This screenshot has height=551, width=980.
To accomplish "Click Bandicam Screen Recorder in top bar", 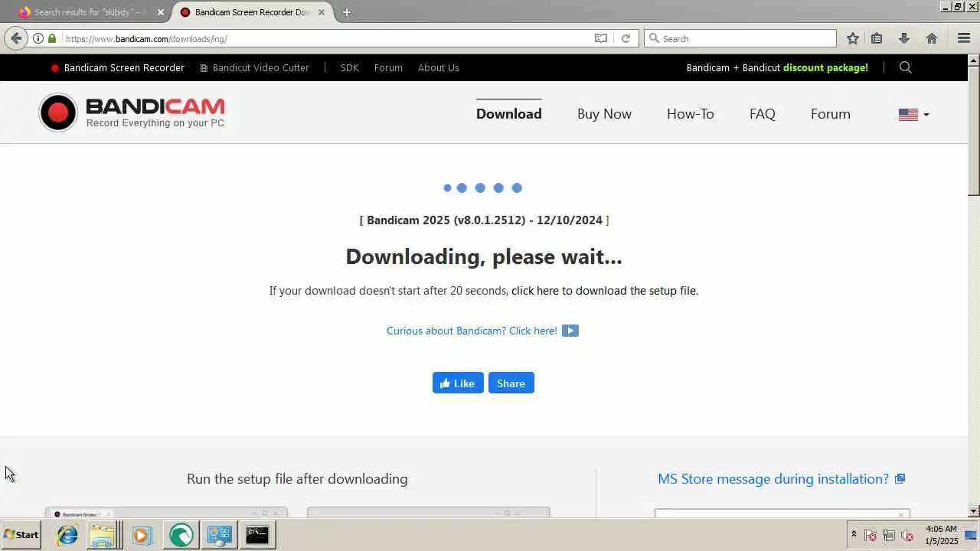I will click(118, 67).
